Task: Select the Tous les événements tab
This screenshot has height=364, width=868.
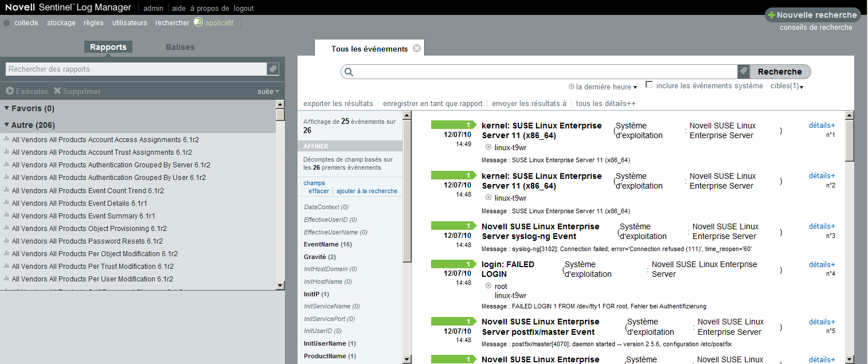Action: click(x=369, y=49)
